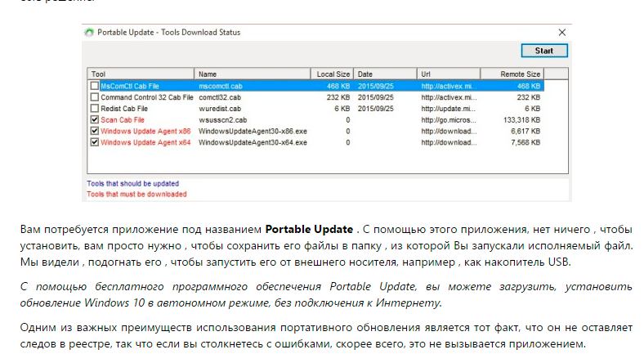This screenshot has width=644, height=363.
Task: Sort by the Url column header
Action: coord(449,74)
